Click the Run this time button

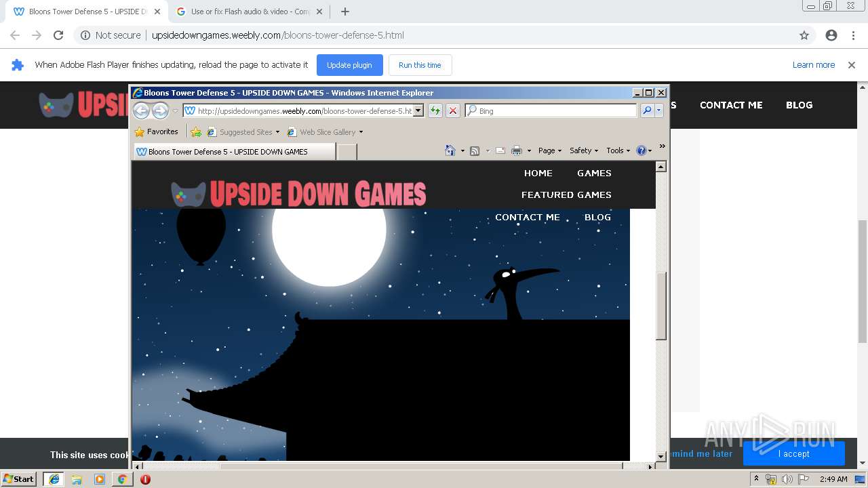click(x=420, y=65)
